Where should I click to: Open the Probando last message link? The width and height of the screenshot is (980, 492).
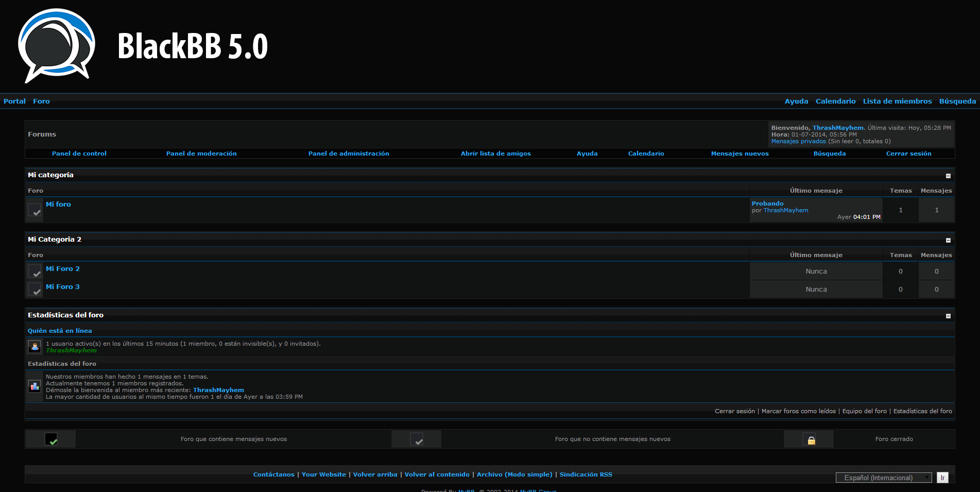(x=767, y=203)
